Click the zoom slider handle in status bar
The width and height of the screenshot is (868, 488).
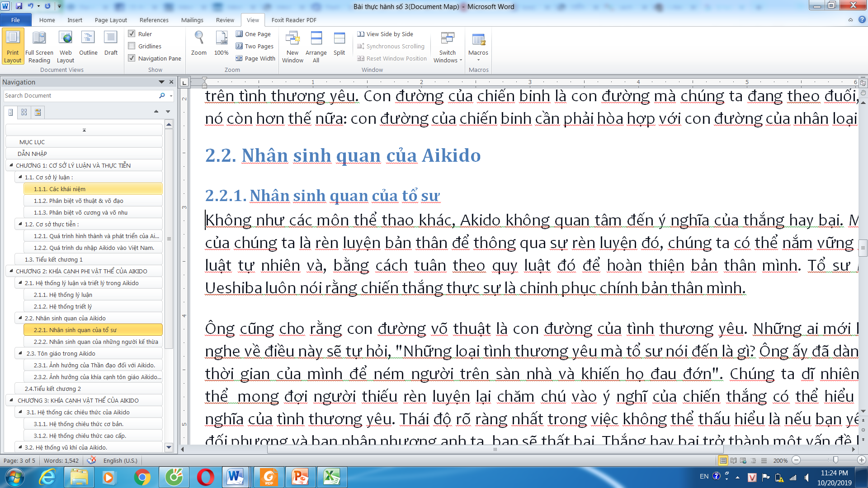pyautogui.click(x=835, y=460)
